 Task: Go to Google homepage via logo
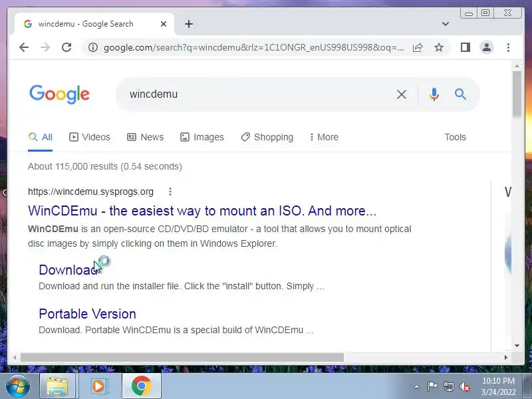tap(59, 94)
